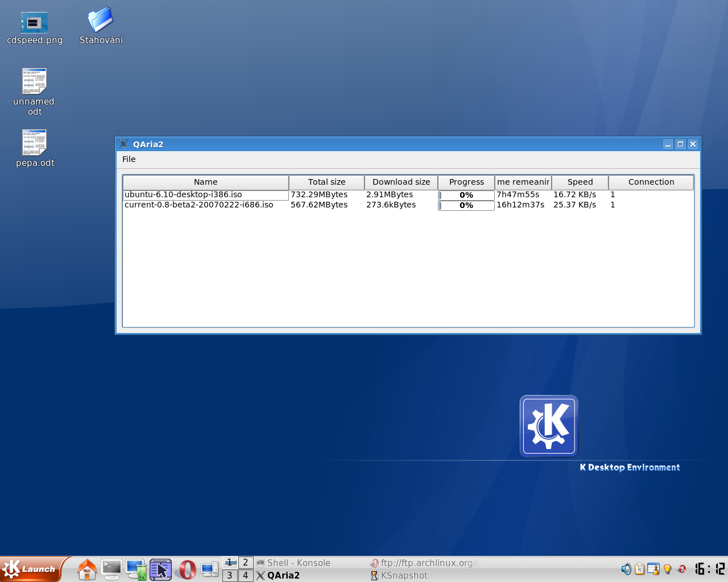This screenshot has height=582, width=728.
Task: Sort downloads by the Name column header
Action: (206, 182)
